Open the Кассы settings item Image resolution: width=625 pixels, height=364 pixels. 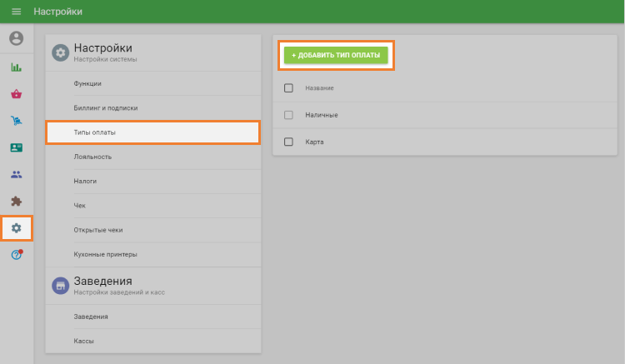click(153, 341)
